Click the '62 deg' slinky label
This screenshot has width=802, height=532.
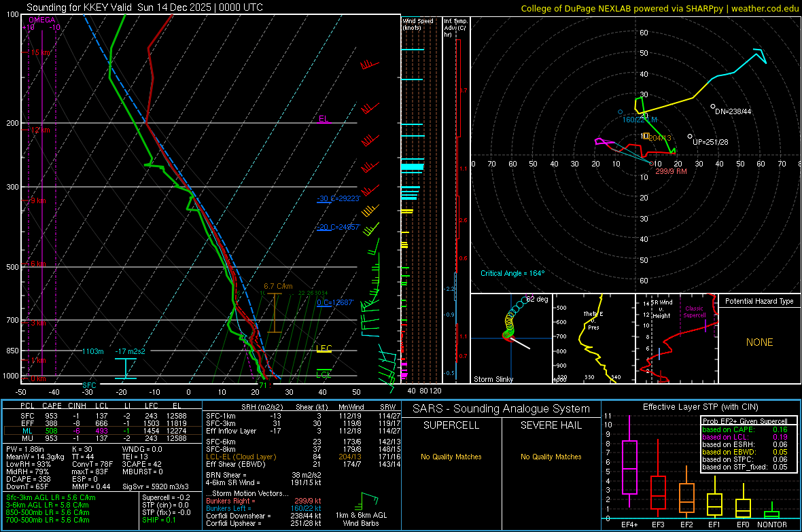coord(537,299)
